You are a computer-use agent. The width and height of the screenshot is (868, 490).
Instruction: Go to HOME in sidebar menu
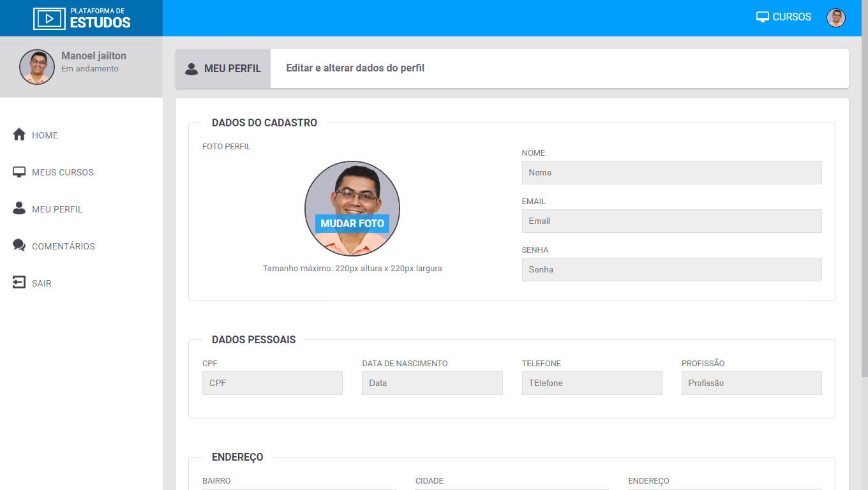[45, 135]
